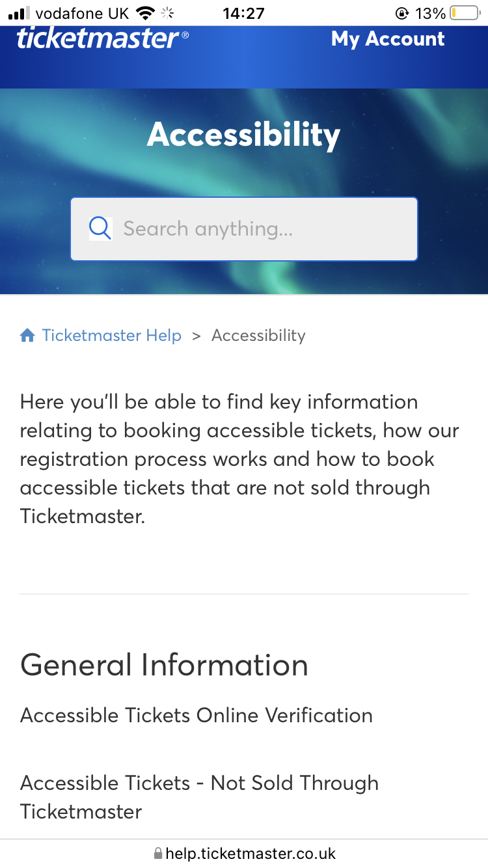Click the magnifying glass search icon

[100, 228]
